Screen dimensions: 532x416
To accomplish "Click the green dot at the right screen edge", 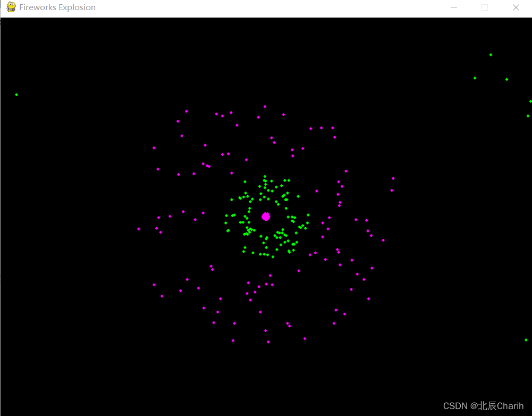I will (529, 101).
